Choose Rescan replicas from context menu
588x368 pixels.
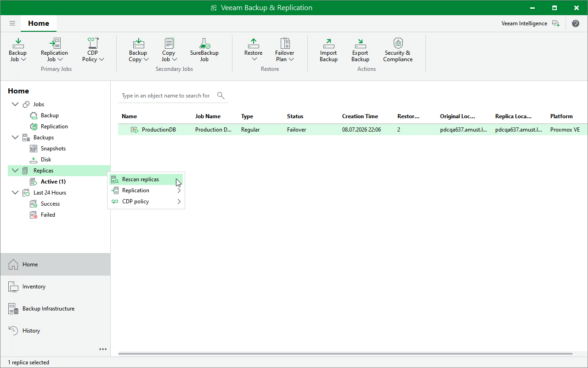click(146, 179)
